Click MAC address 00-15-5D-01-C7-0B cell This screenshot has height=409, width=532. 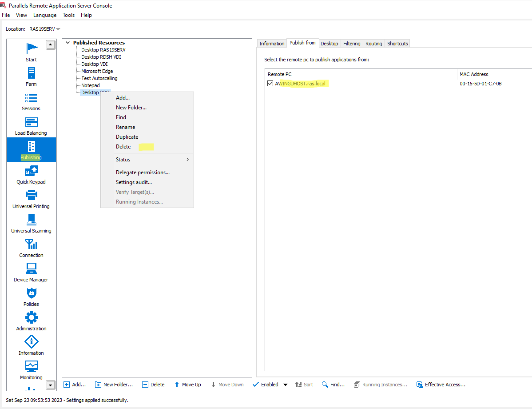[x=480, y=84]
